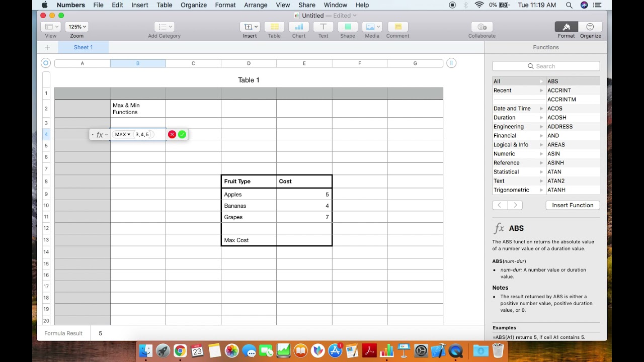Select the Logical & Info category
The height and width of the screenshot is (362, 644).
518,145
